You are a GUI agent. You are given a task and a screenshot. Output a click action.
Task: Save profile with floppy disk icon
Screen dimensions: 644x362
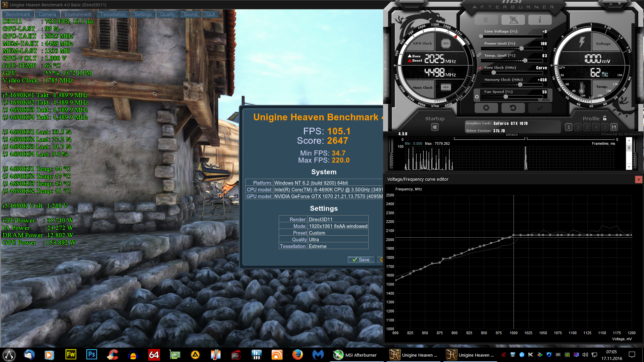(x=614, y=127)
